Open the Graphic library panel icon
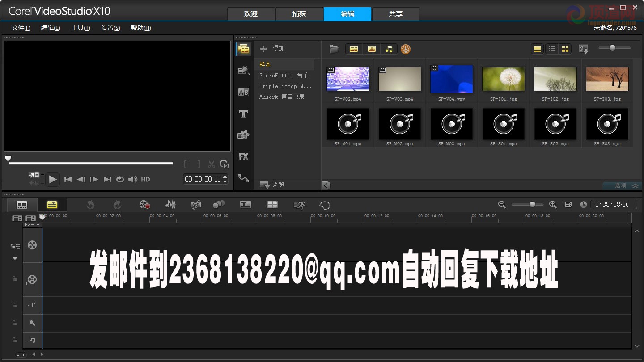The image size is (644, 362). point(244,135)
